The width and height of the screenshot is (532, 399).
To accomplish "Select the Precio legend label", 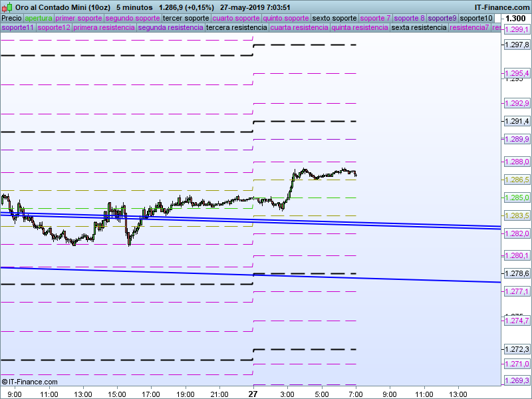I will pyautogui.click(x=12, y=18).
